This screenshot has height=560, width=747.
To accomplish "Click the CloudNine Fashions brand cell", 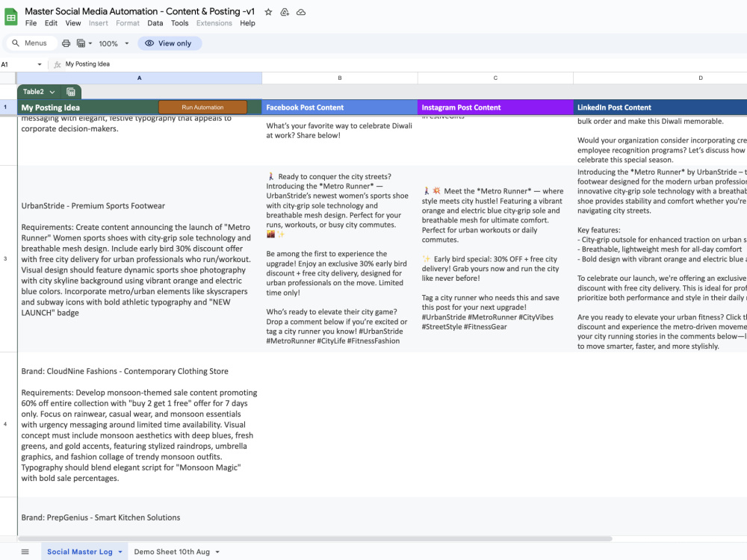I will (140, 425).
